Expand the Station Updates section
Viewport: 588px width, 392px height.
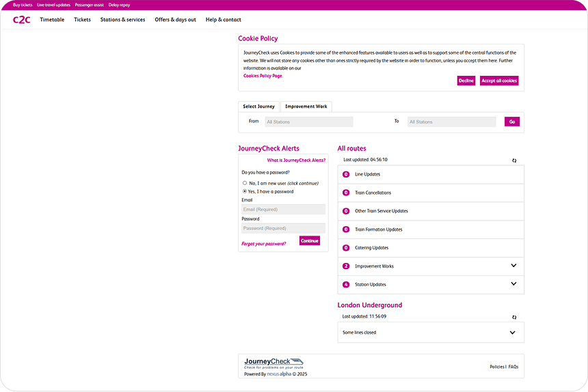[x=513, y=284]
